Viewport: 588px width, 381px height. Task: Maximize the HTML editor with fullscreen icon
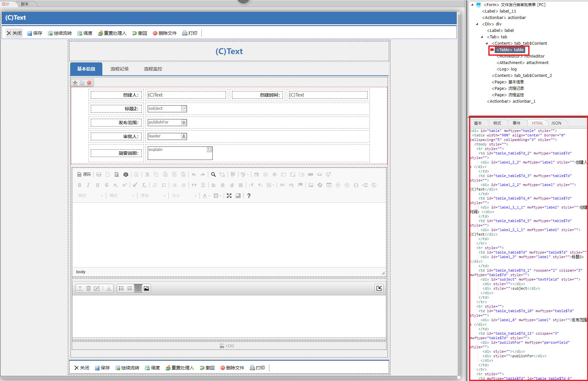coord(229,196)
